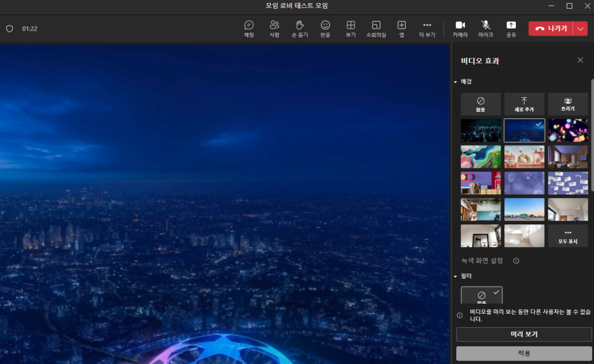
Task: Click the 미리 보기 preview button
Action: coord(524,334)
